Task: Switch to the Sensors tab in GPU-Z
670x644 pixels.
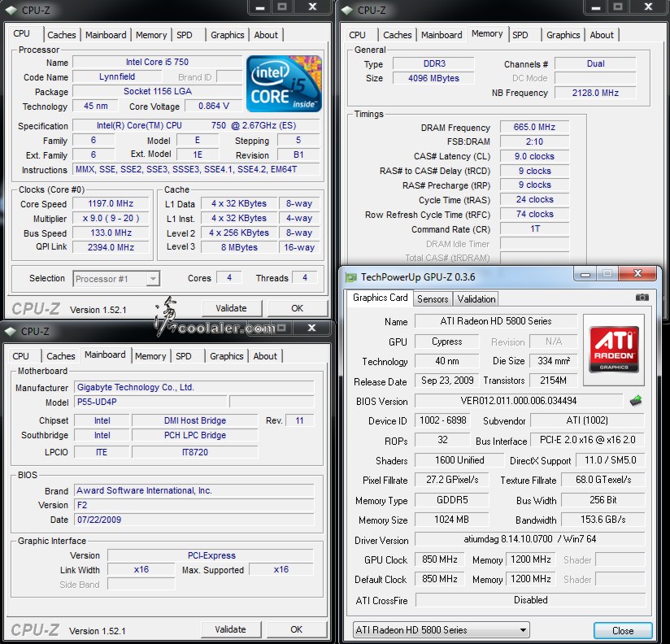Action: coord(433,299)
